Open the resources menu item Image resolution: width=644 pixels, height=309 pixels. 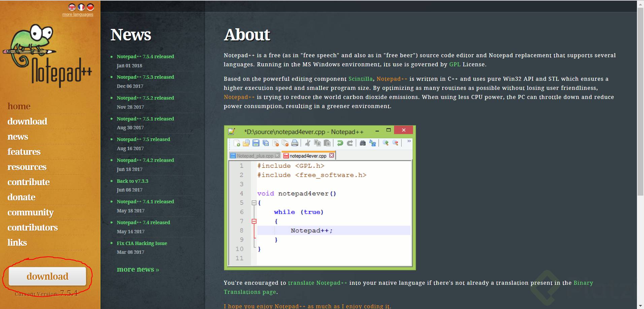click(27, 167)
